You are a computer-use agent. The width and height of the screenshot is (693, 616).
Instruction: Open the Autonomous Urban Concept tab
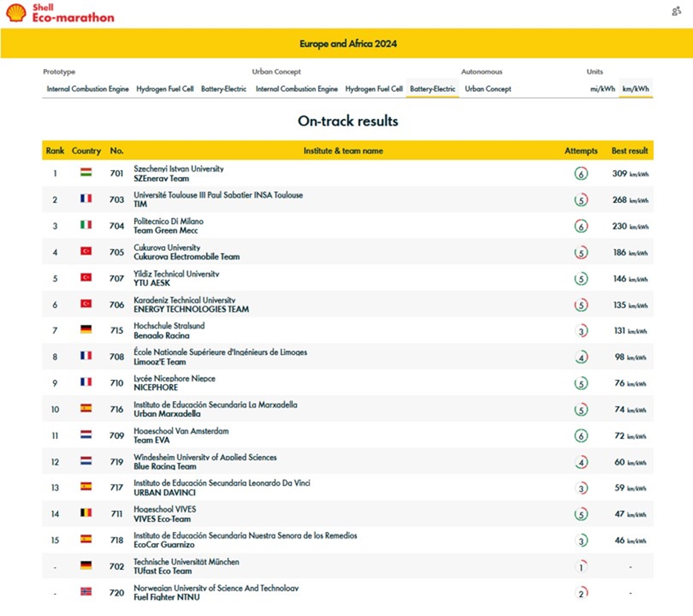click(488, 89)
